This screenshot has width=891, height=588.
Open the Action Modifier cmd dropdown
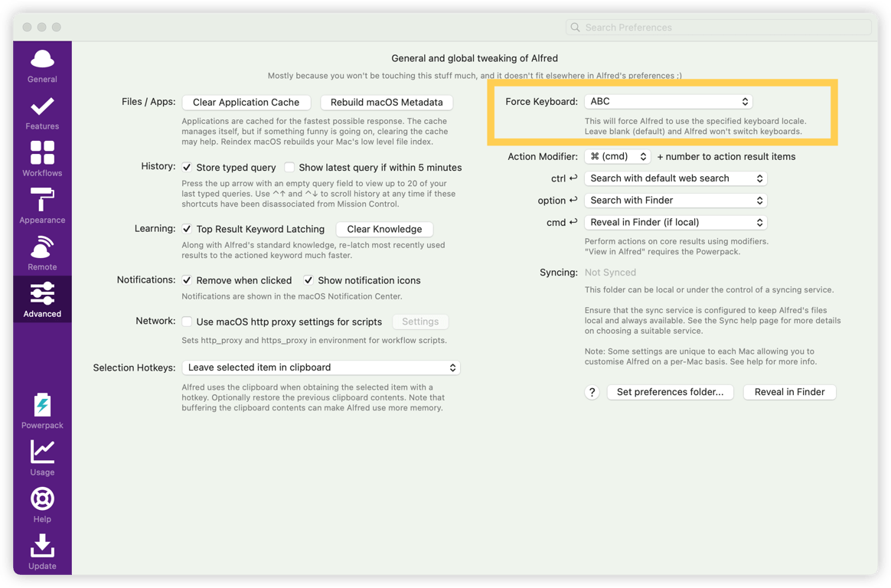pos(618,156)
